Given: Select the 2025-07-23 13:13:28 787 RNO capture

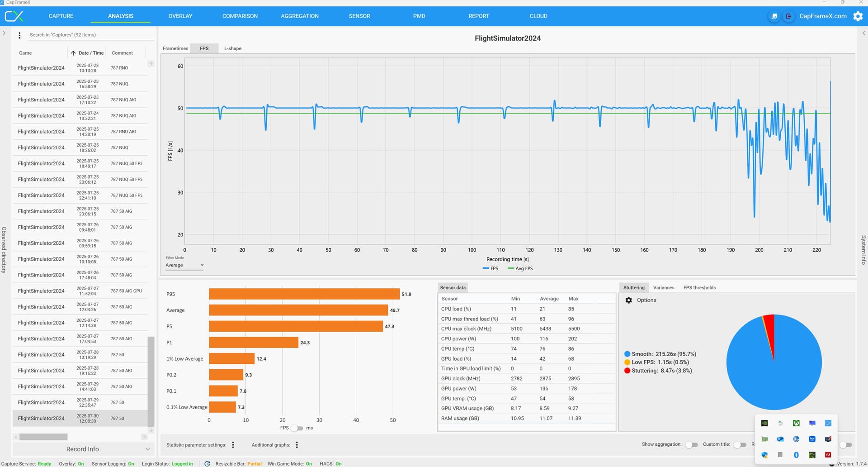Looking at the screenshot, I should click(x=80, y=68).
